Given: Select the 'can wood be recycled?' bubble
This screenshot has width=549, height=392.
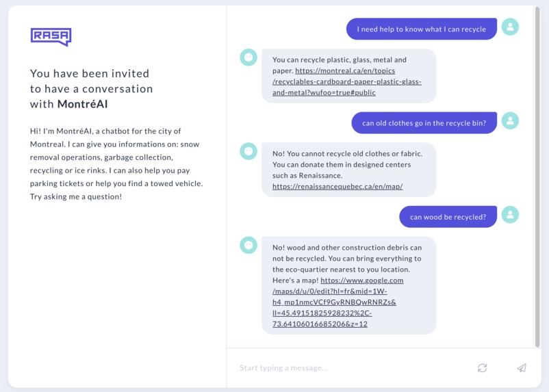Looking at the screenshot, I should click(x=448, y=217).
